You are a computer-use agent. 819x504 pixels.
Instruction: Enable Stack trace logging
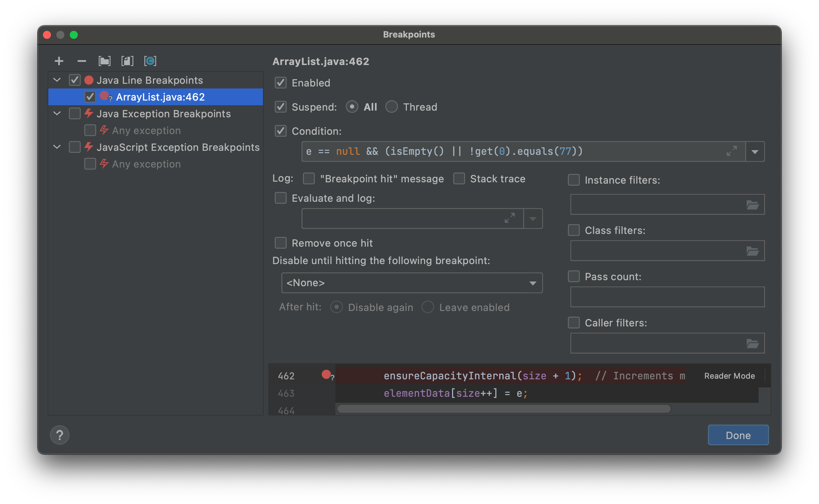click(x=459, y=179)
